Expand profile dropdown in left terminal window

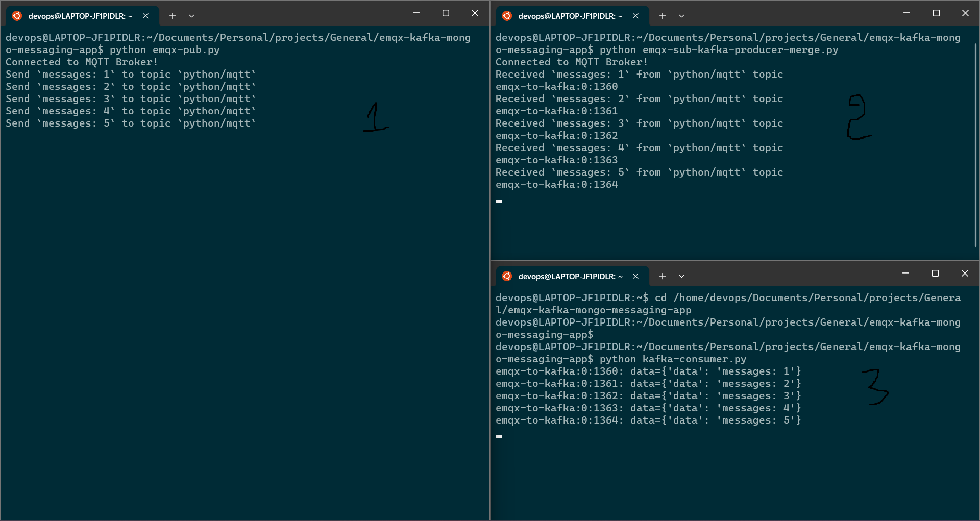[192, 16]
